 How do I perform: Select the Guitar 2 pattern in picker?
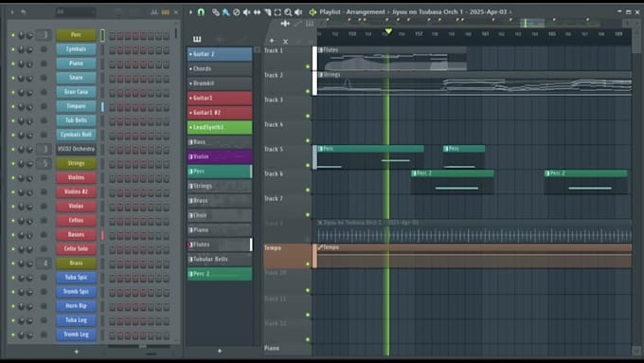coord(220,54)
